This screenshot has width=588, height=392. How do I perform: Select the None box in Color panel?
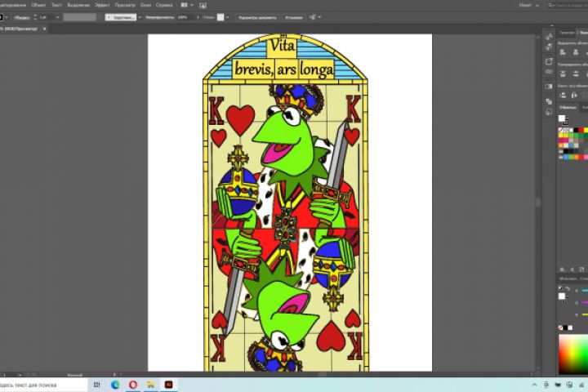coord(560,327)
